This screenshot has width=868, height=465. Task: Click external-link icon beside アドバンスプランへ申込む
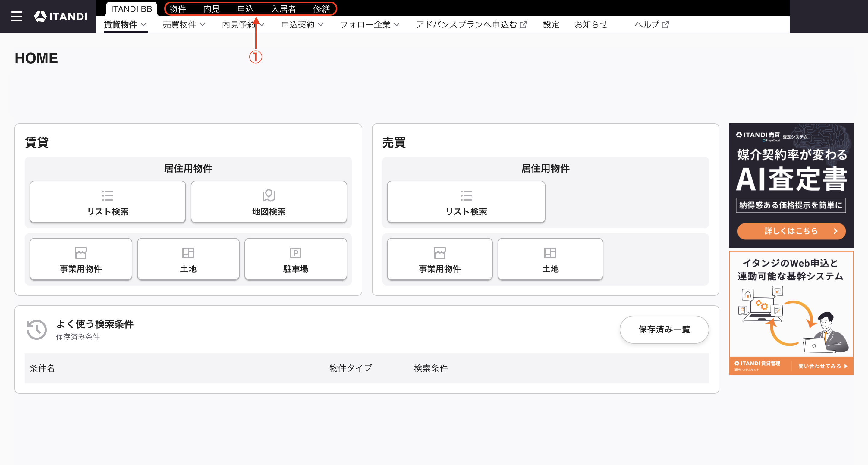pos(523,25)
